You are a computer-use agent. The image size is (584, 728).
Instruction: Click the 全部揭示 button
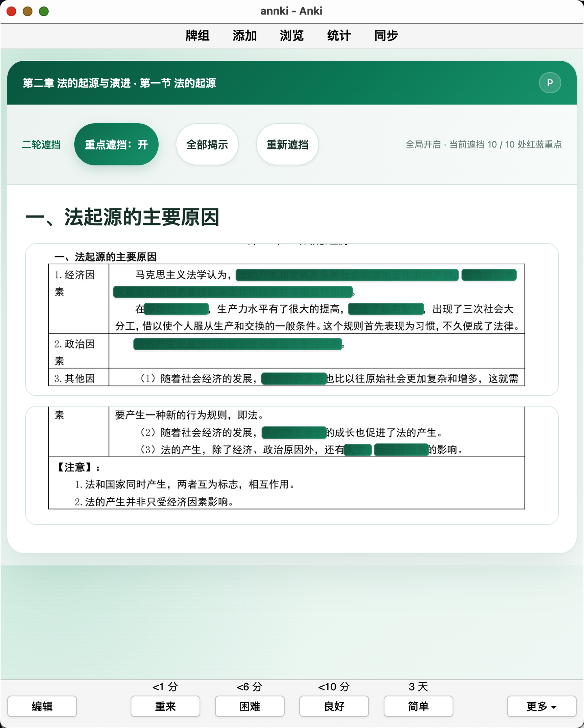[x=207, y=144]
